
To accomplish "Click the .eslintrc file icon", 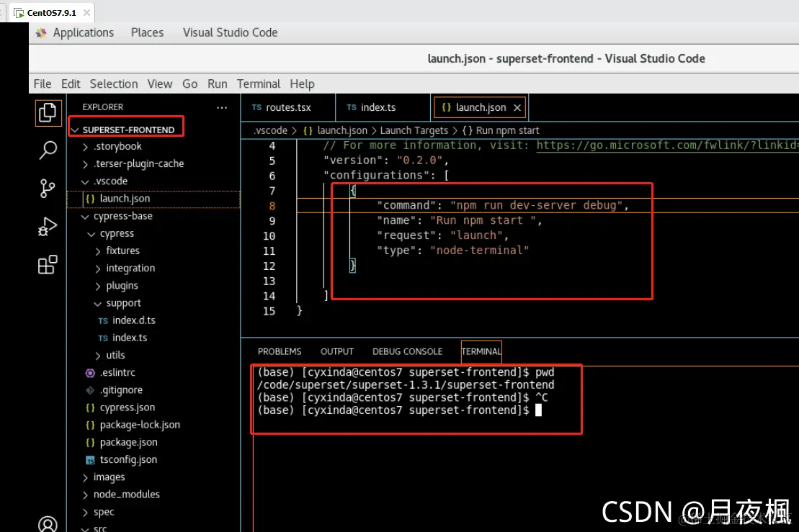I will (x=90, y=373).
